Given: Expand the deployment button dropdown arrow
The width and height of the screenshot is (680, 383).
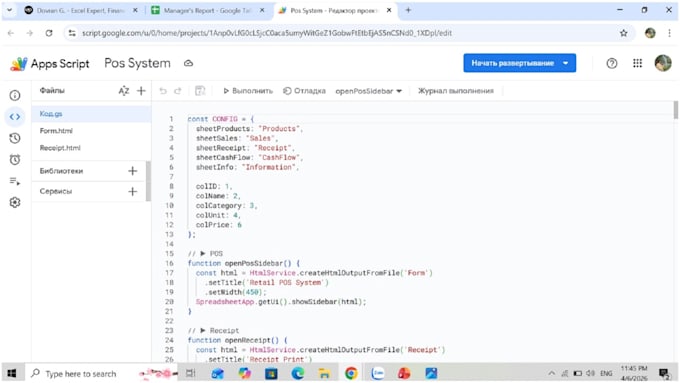Looking at the screenshot, I should 566,63.
